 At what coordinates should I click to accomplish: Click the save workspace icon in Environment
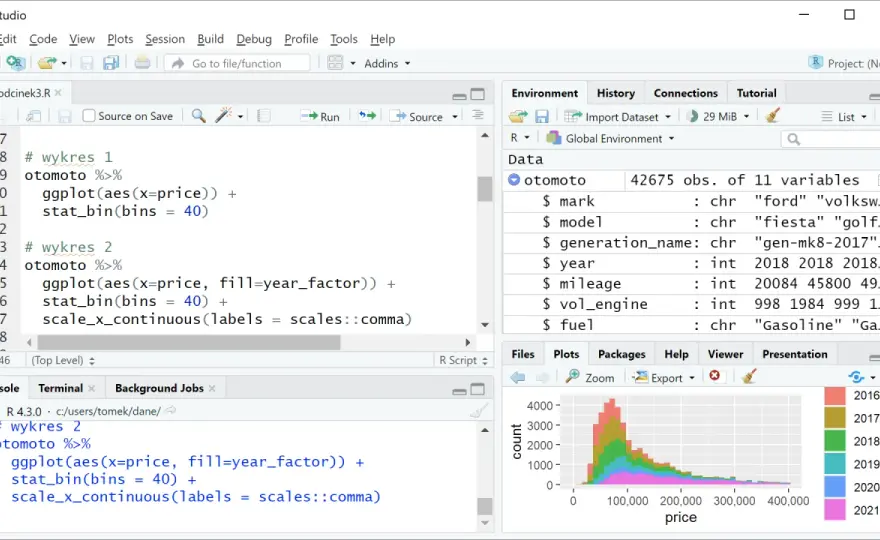[542, 116]
